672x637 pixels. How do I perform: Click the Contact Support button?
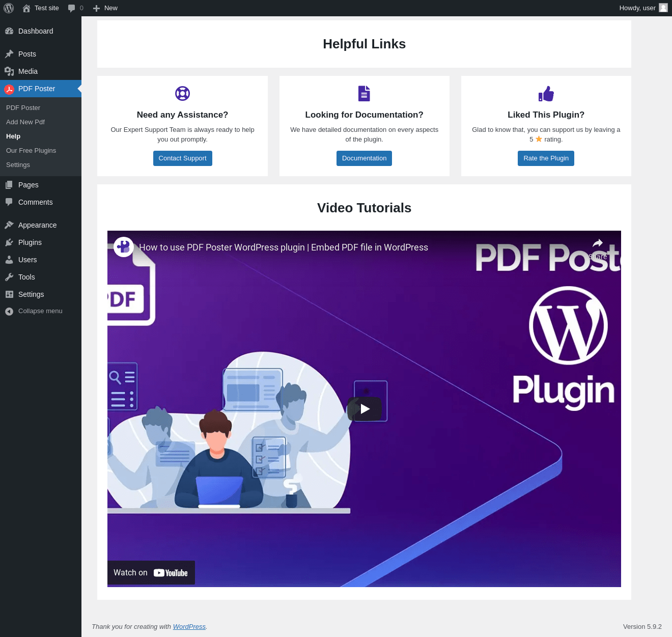coord(183,158)
